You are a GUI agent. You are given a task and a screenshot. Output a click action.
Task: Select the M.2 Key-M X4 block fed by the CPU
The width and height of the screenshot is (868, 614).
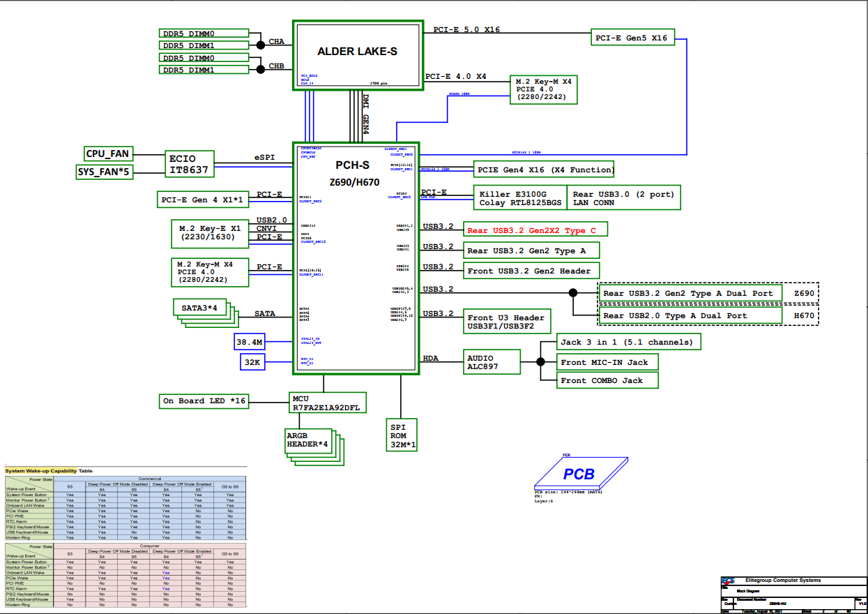coord(544,89)
